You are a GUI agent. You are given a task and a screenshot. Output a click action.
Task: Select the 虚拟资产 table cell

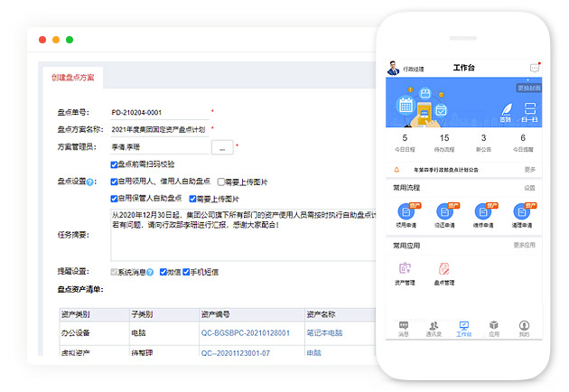pyautogui.click(x=94, y=351)
